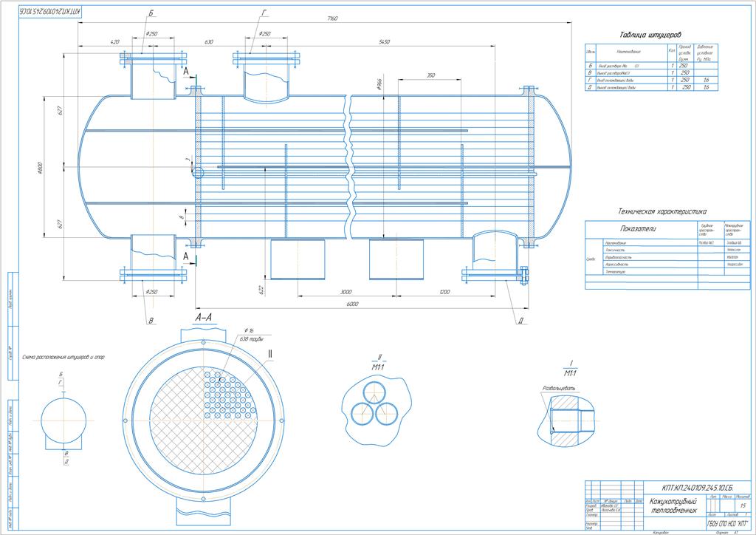Select the A-A section view title
Viewport: 756px width, 535px height.
[203, 318]
